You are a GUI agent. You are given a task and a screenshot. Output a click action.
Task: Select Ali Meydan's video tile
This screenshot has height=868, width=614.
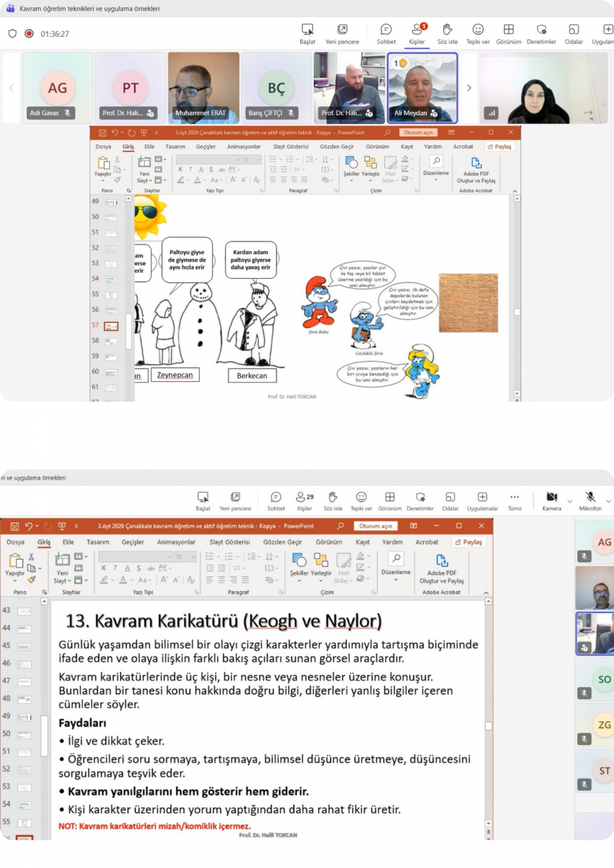422,87
